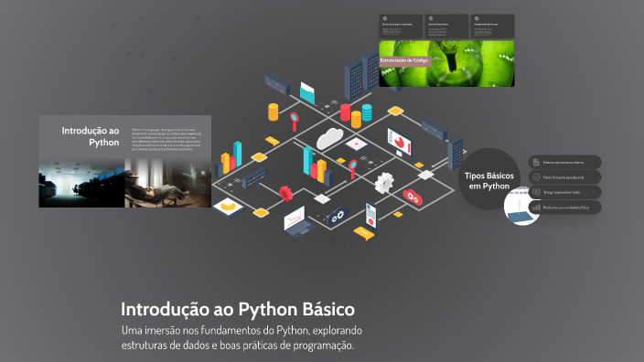Click the white cloud icon in diagram
This screenshot has width=644, height=362.
(330, 138)
